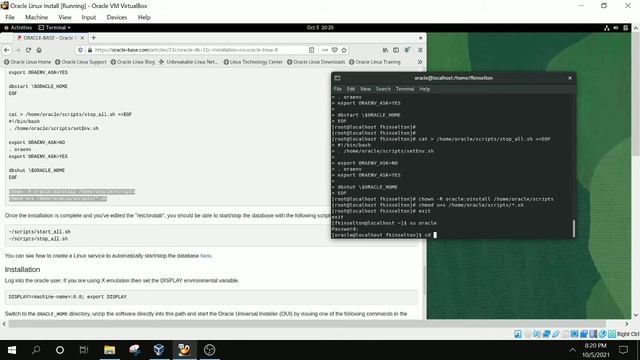Open Oracle Linux Blog bookmark

[133, 62]
